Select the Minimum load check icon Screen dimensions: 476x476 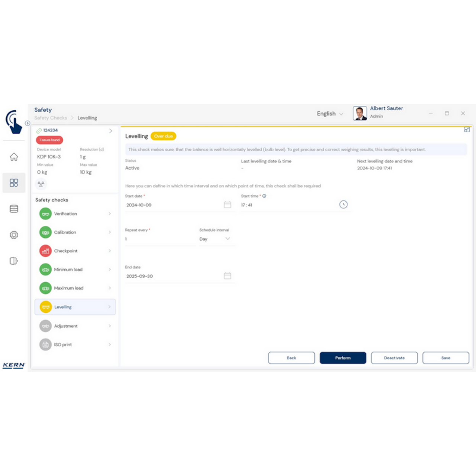tap(45, 269)
